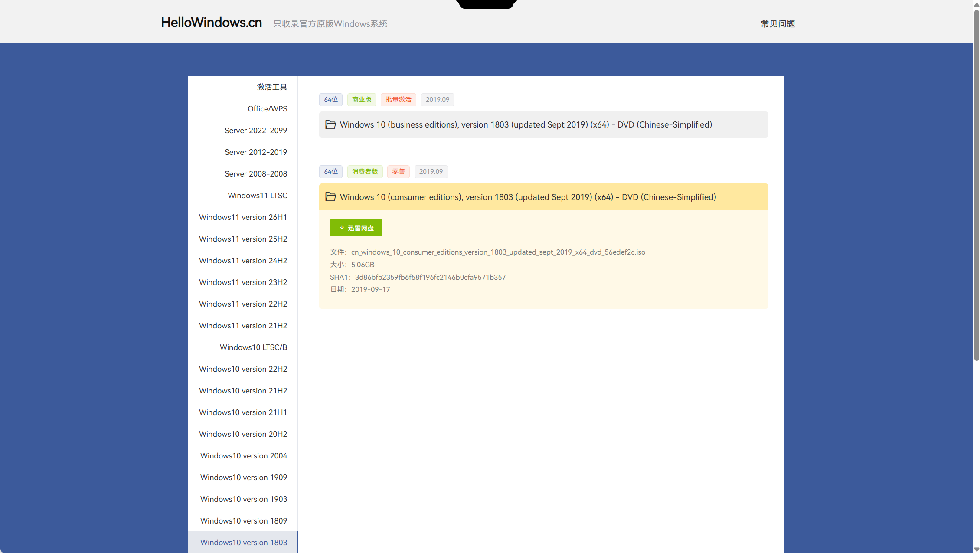
Task: Select the active Windows10 version 1803 item
Action: pos(243,542)
